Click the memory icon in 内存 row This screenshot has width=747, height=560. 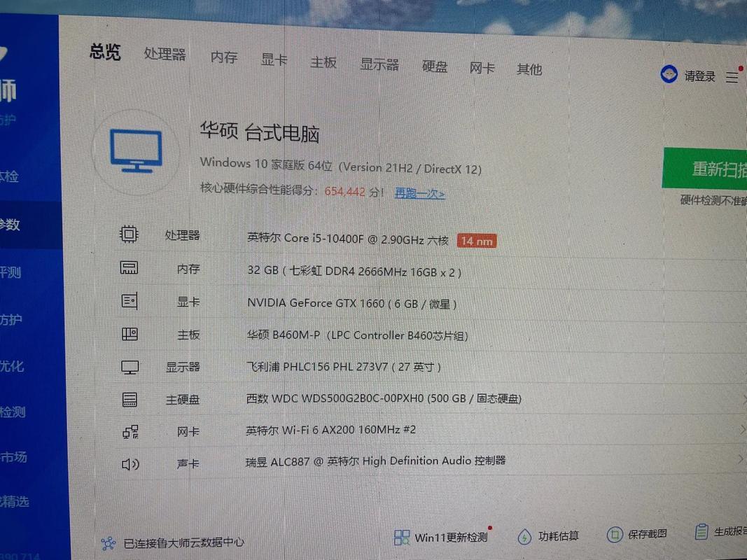point(129,267)
